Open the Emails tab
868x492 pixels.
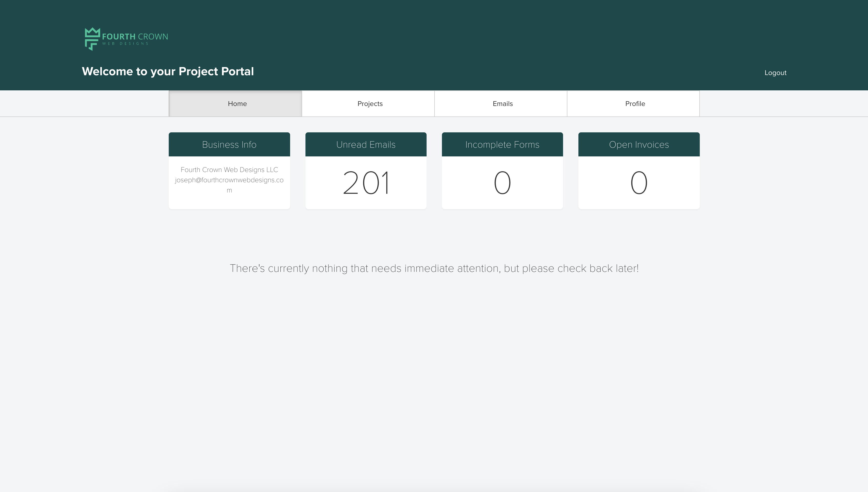point(503,104)
